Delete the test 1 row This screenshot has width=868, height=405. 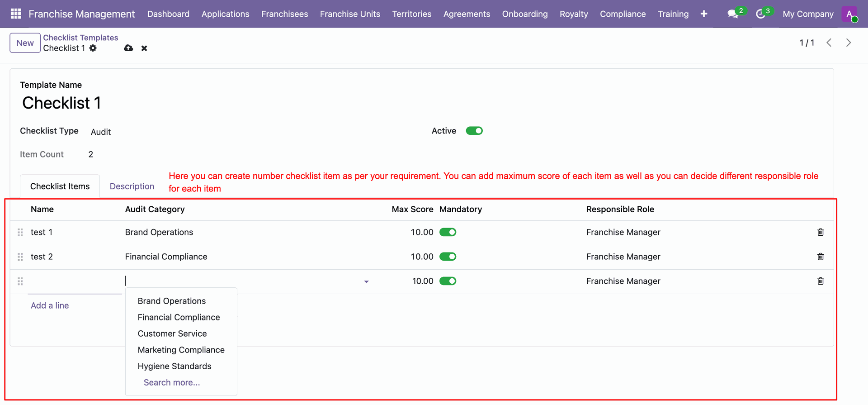[821, 232]
